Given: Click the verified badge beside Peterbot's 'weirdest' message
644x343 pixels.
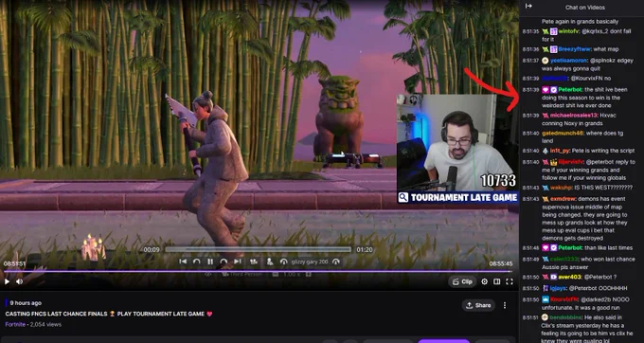Looking at the screenshot, I should [x=554, y=90].
